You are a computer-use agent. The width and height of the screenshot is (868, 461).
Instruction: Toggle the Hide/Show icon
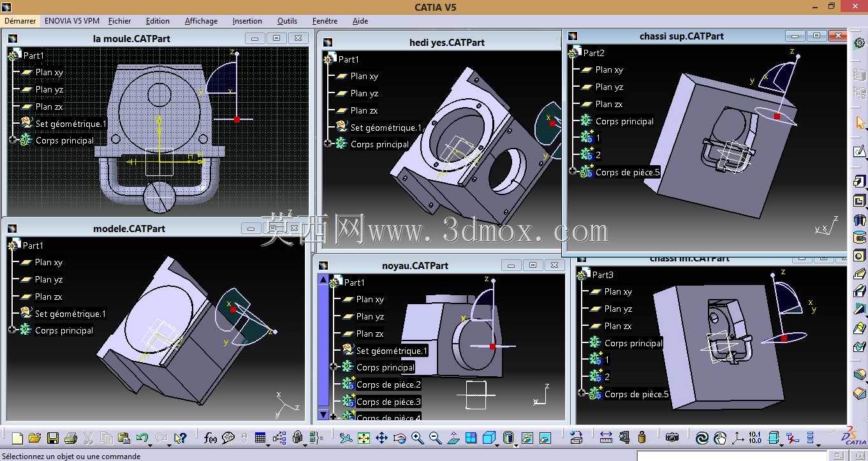(527, 438)
